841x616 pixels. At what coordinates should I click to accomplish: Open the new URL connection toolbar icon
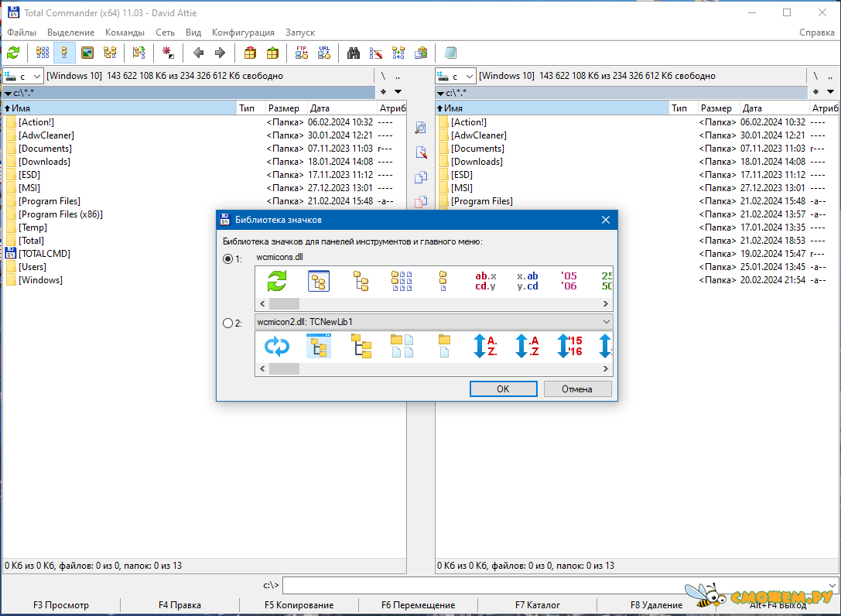(x=324, y=53)
